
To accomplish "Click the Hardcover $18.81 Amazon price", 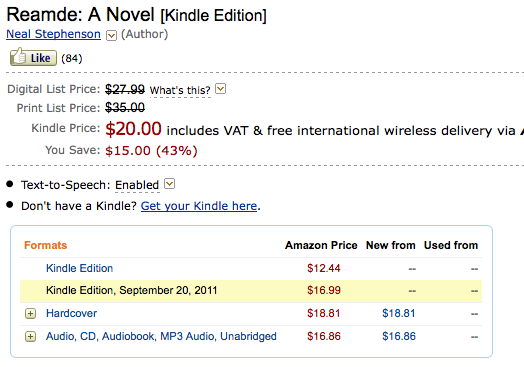I will click(324, 313).
